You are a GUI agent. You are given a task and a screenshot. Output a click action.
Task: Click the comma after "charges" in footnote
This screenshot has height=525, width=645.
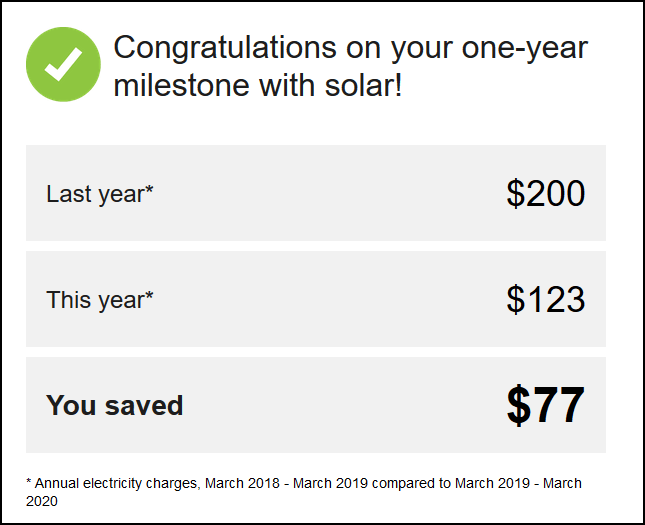[x=200, y=487]
